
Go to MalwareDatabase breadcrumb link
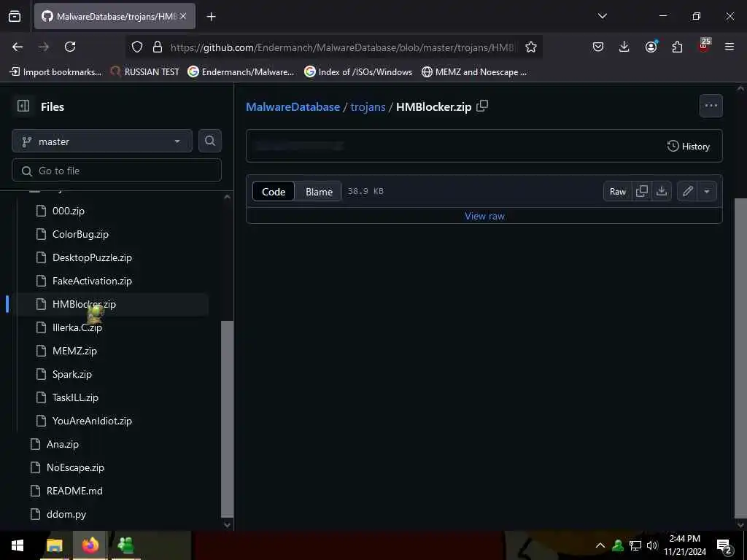pos(293,106)
